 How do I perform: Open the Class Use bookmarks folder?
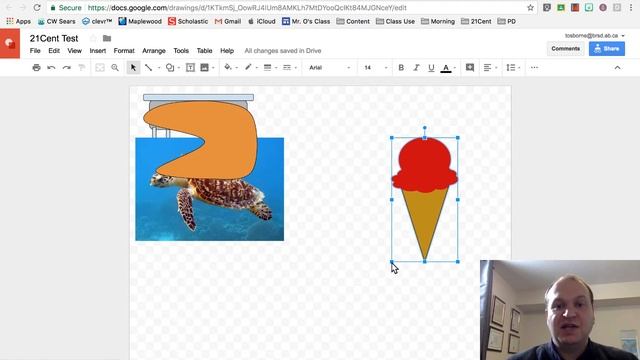pyautogui.click(x=395, y=21)
